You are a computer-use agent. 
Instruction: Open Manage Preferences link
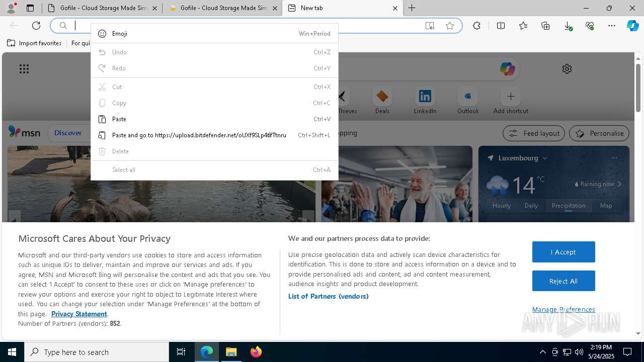563,309
